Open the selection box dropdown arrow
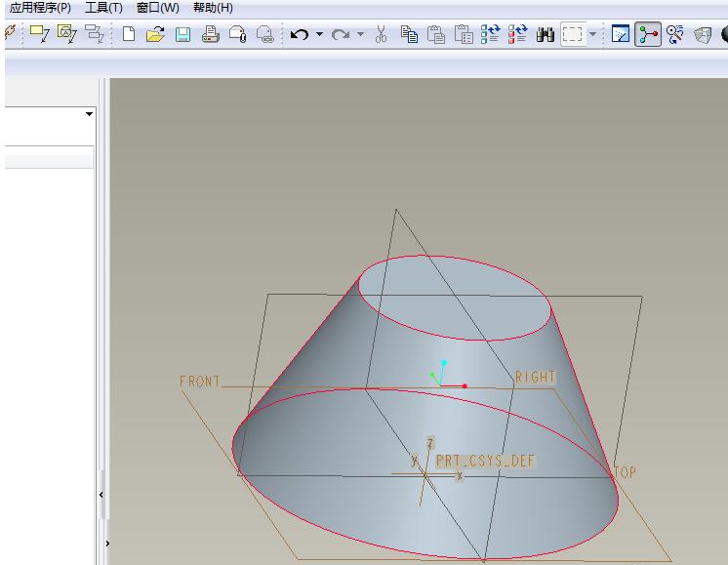728x565 pixels. tap(592, 34)
